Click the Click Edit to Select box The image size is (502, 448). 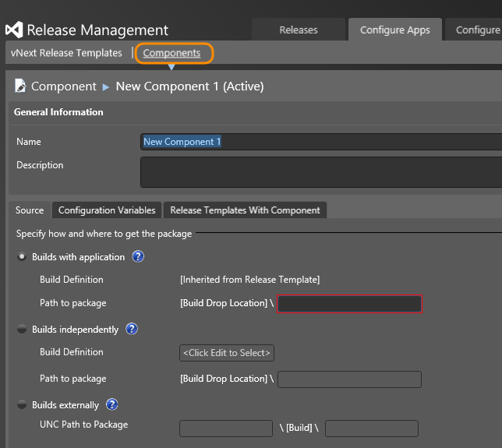[227, 353]
